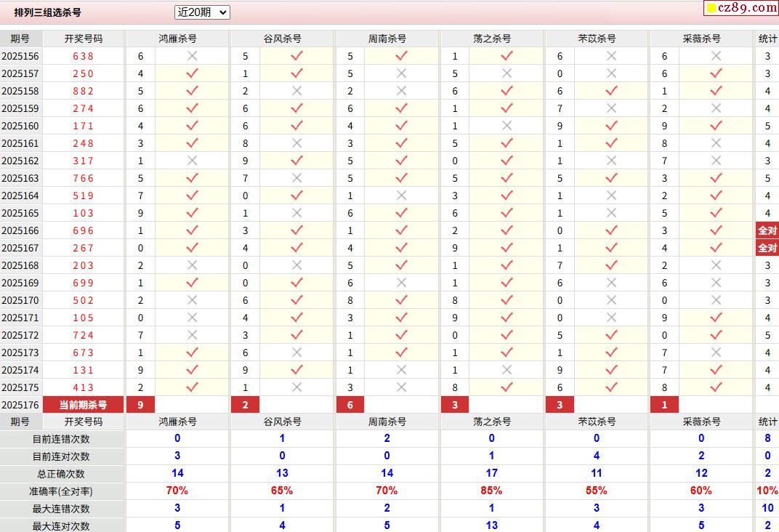Viewport: 779px width, 532px height.
Task: Click the 荡之杀号 check mark in row 2025166
Action: [x=506, y=230]
